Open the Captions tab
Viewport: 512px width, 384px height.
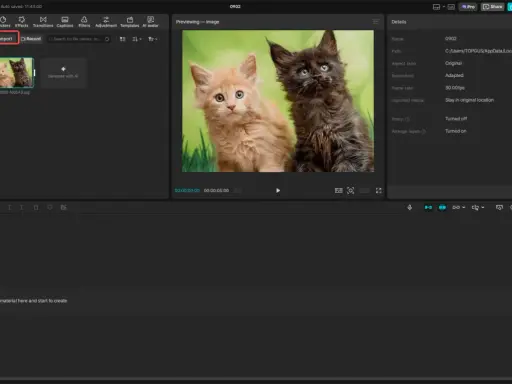pos(65,22)
